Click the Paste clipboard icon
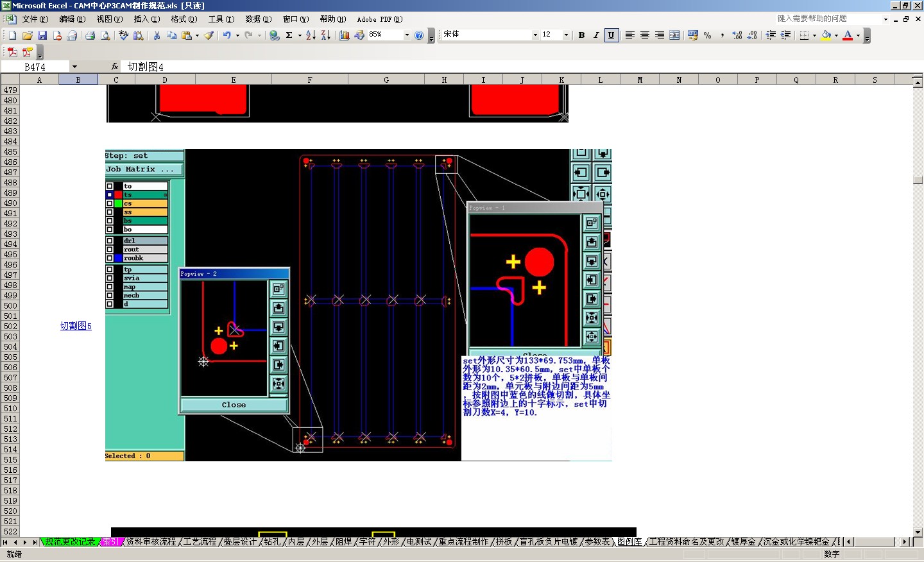This screenshot has width=924, height=562. (x=187, y=35)
